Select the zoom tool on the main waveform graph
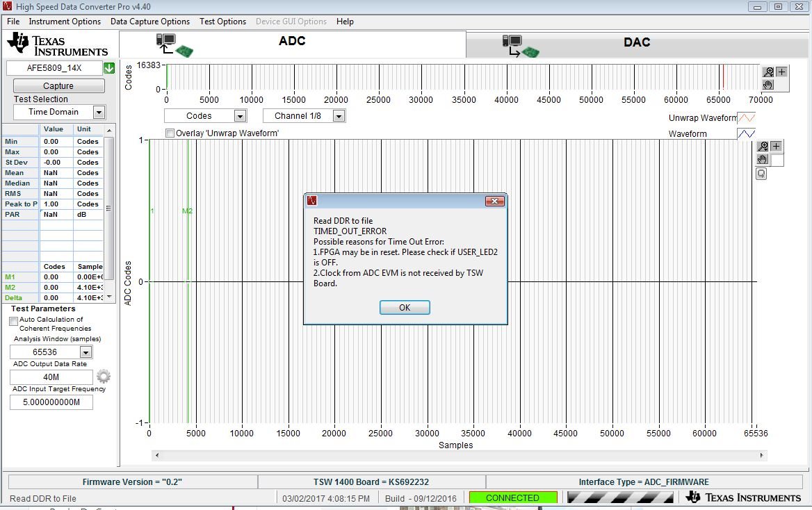The image size is (812, 510). tap(763, 147)
